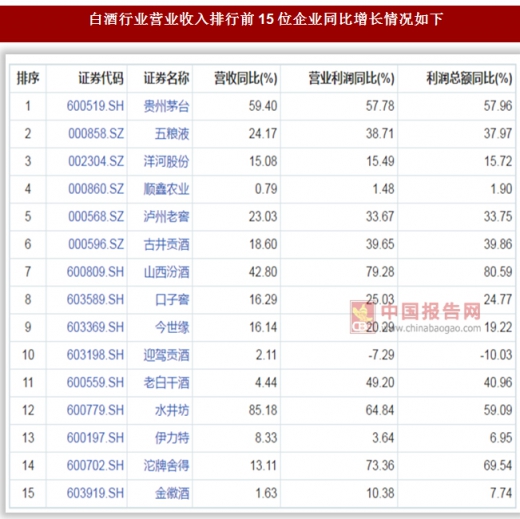This screenshot has width=520, height=519.
Task: Open the 600519.SH stock code link
Action: pos(95,106)
